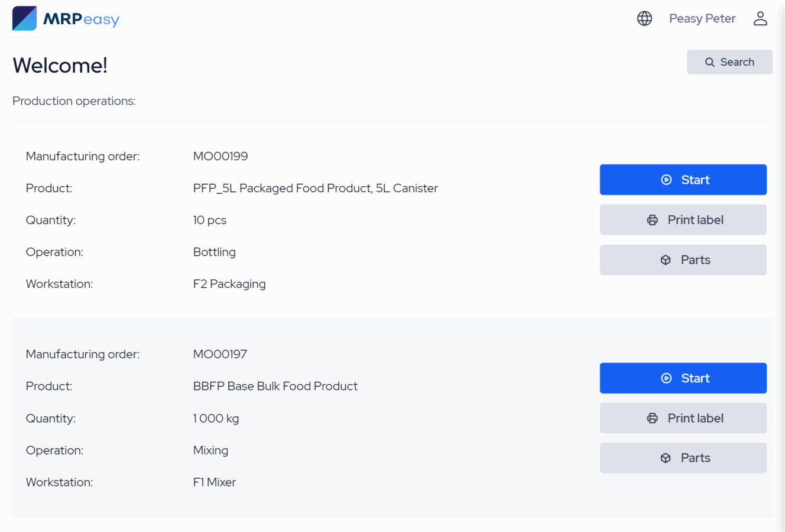Print the label for manufacturing order MO00199
Viewport: 785px width, 532px height.
pyautogui.click(x=683, y=219)
